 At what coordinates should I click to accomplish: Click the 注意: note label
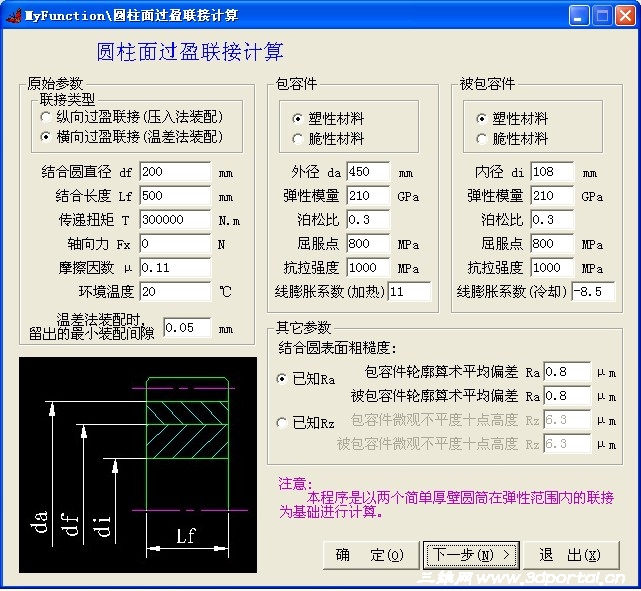click(x=295, y=484)
